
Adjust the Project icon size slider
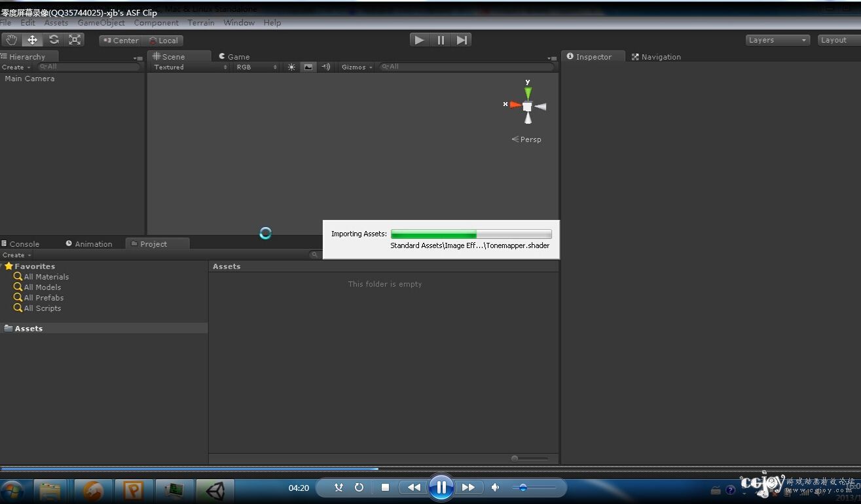(530, 458)
